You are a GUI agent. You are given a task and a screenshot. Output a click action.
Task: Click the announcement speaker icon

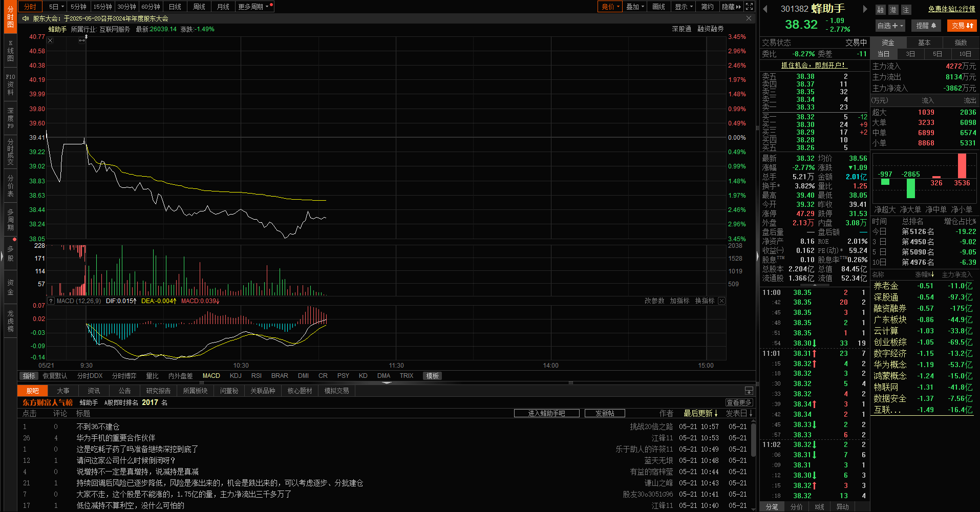(x=25, y=18)
